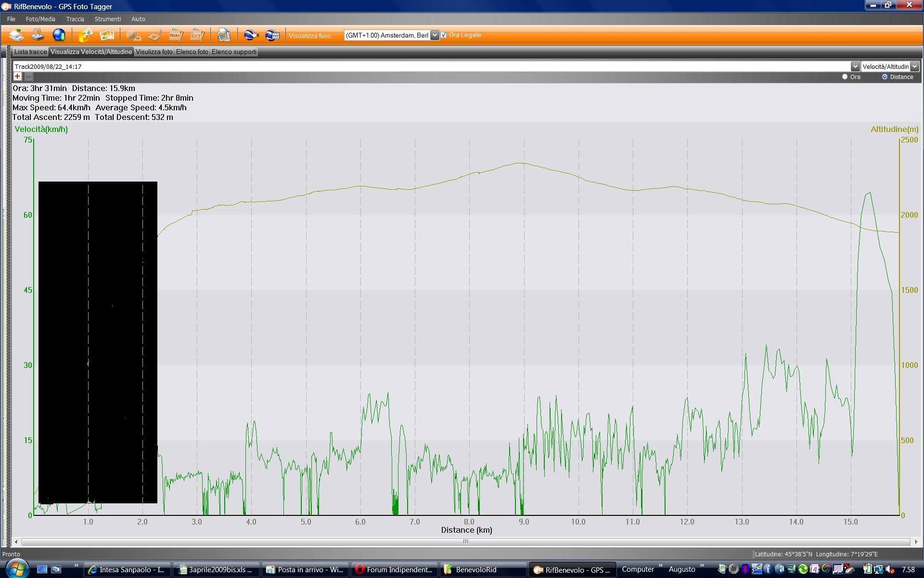Image resolution: width=924 pixels, height=578 pixels.
Task: Open the Computer taskbar toolbar
Action: pos(638,569)
